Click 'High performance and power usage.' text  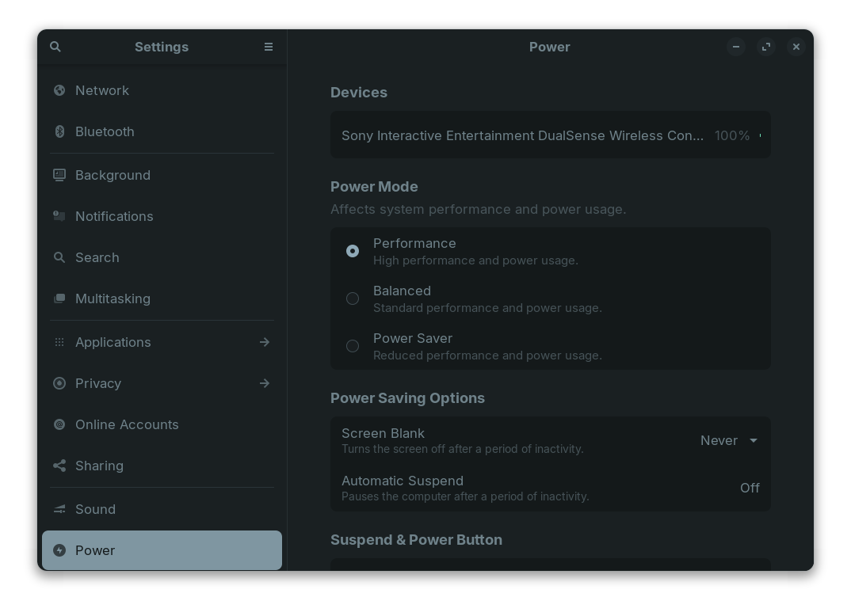(475, 260)
